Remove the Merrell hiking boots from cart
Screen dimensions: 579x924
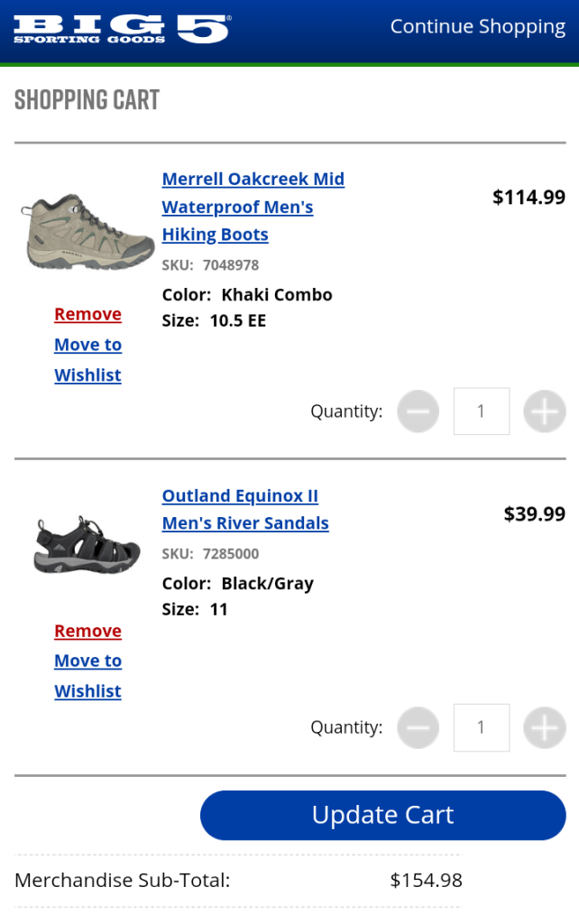click(87, 314)
